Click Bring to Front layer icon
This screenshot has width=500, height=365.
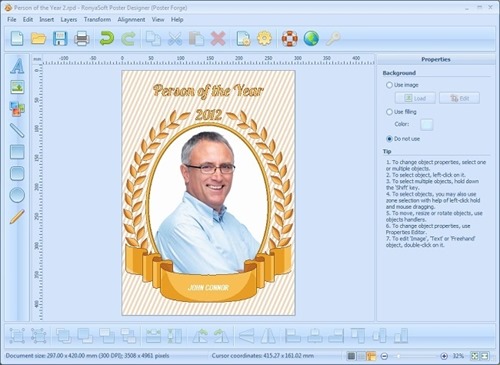[64, 336]
